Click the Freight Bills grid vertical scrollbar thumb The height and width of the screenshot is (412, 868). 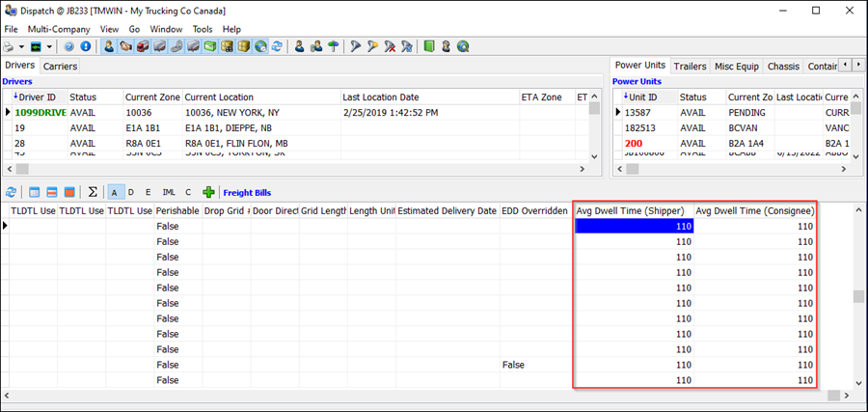click(857, 297)
